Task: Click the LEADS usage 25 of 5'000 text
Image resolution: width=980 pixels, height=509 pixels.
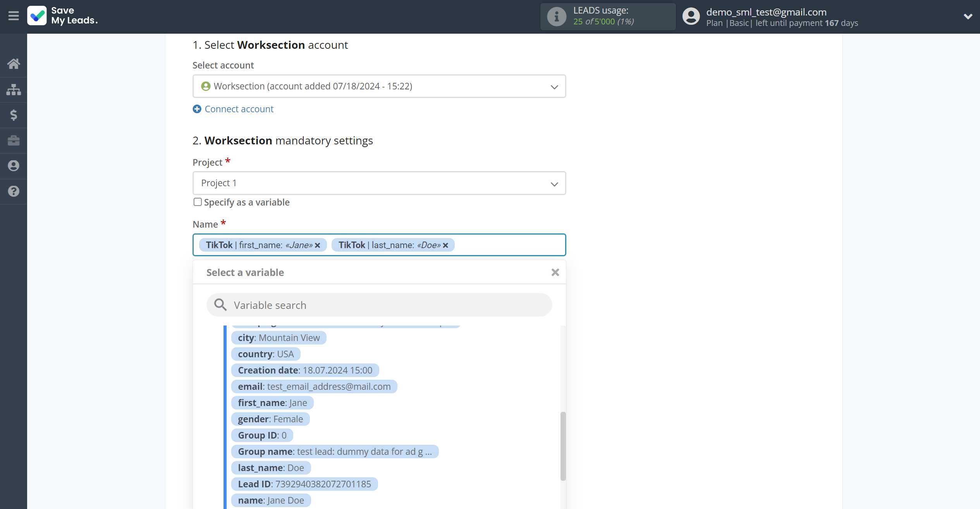Action: 603,22
